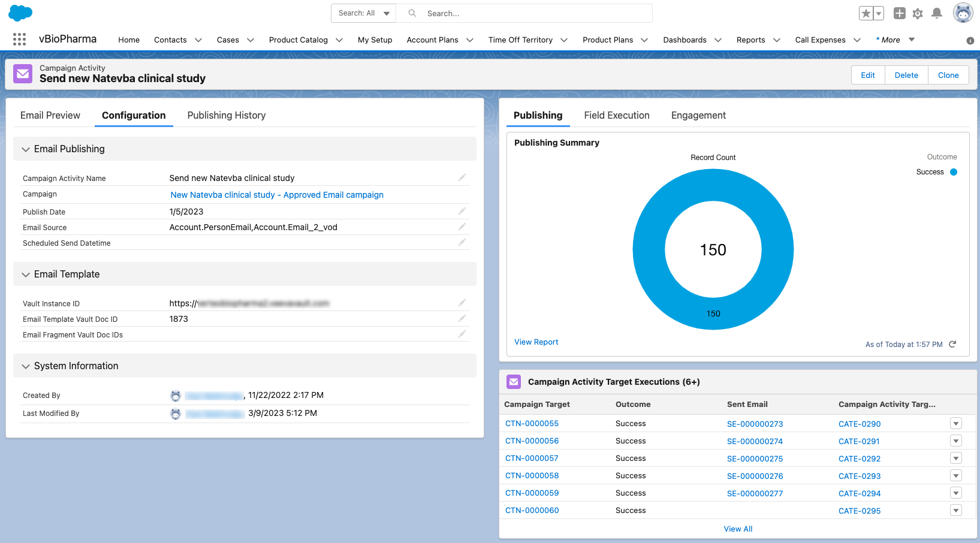
Task: Open the Setup gear icon
Action: pos(918,13)
